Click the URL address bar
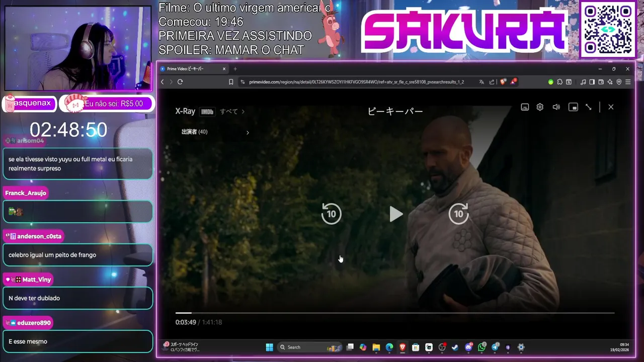Screen dimensions: 644x362 pos(356,82)
